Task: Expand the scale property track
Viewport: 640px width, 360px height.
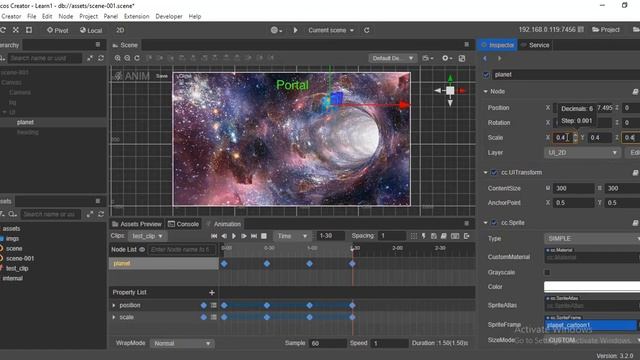Action: 114,317
